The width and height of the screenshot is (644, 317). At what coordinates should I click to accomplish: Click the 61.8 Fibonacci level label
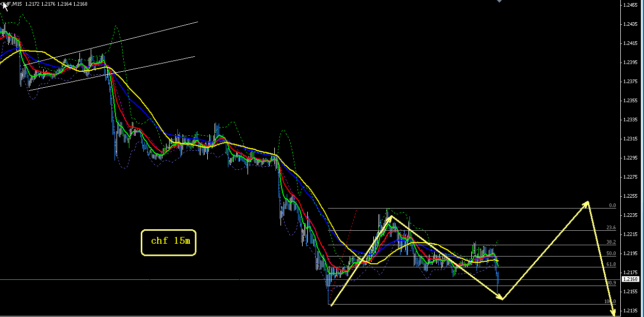[611, 264]
